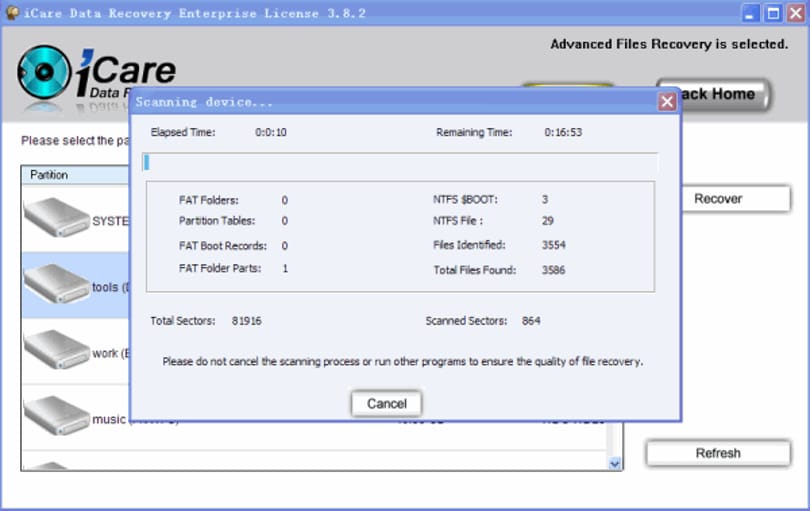810x511 pixels.
Task: Select the work partition drive icon
Action: pos(56,350)
